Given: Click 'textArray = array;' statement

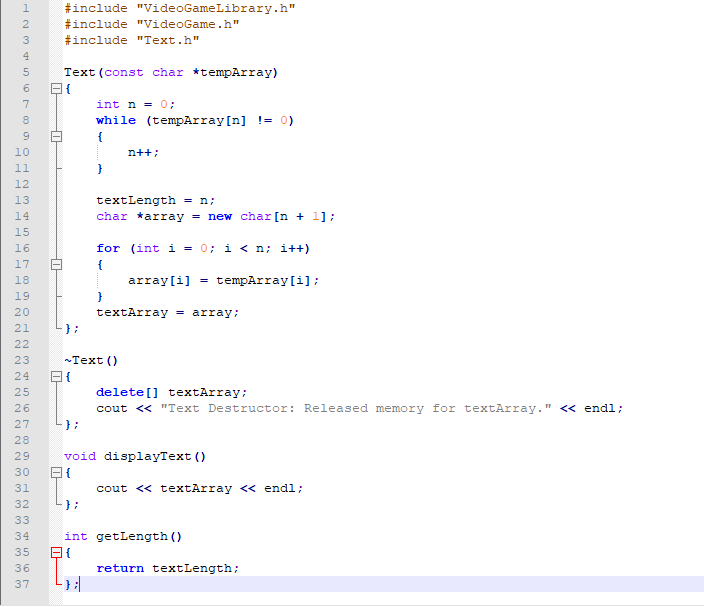Looking at the screenshot, I should [168, 312].
